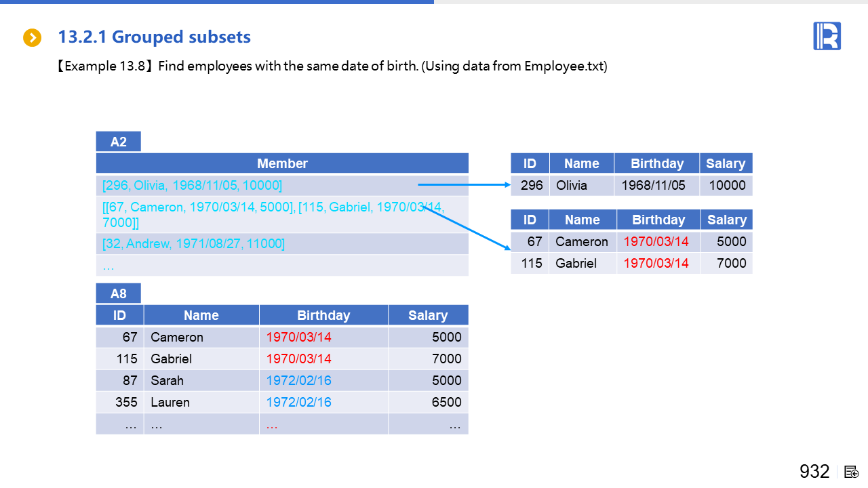Click the Olivia name cell in top-right table
The width and height of the screenshot is (868, 488).
572,185
